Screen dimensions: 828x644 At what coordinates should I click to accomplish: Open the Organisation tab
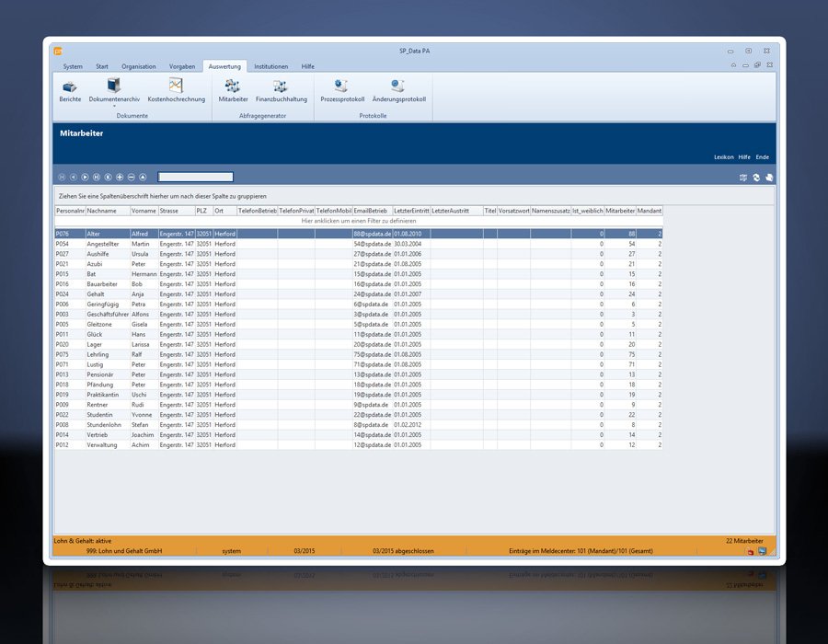point(139,66)
